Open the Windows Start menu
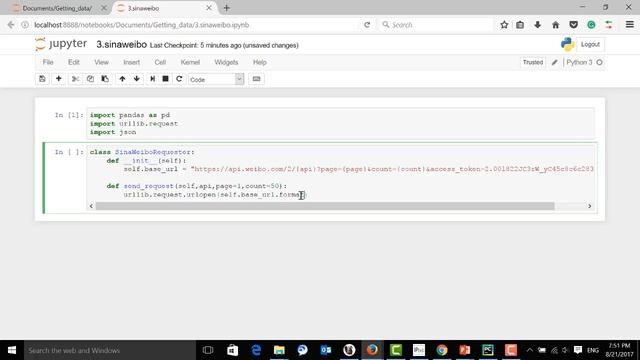This screenshot has width=640, height=360. click(x=12, y=350)
